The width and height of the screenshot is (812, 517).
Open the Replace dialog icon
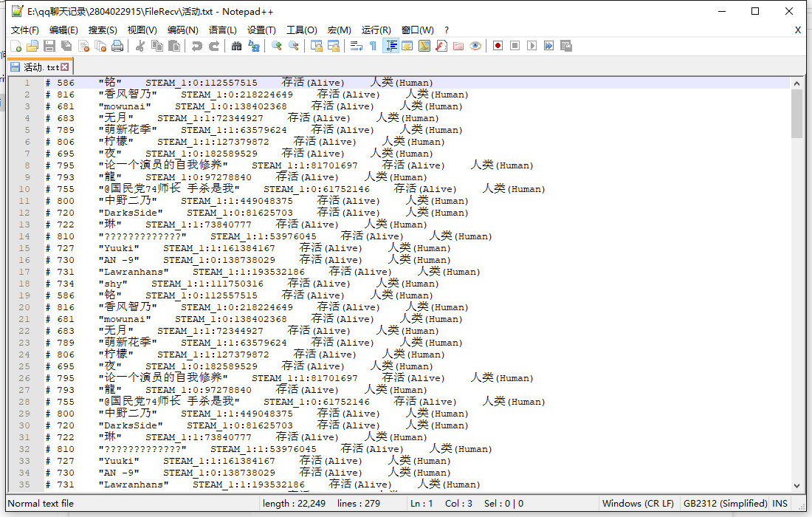click(254, 46)
